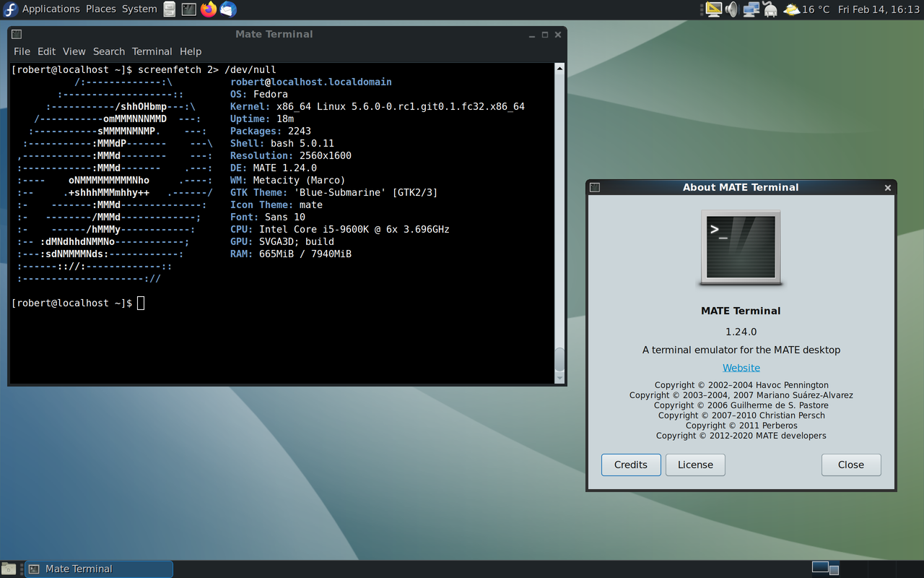Click the network connection tray icon
Screen dimensions: 924x578
[751, 9]
